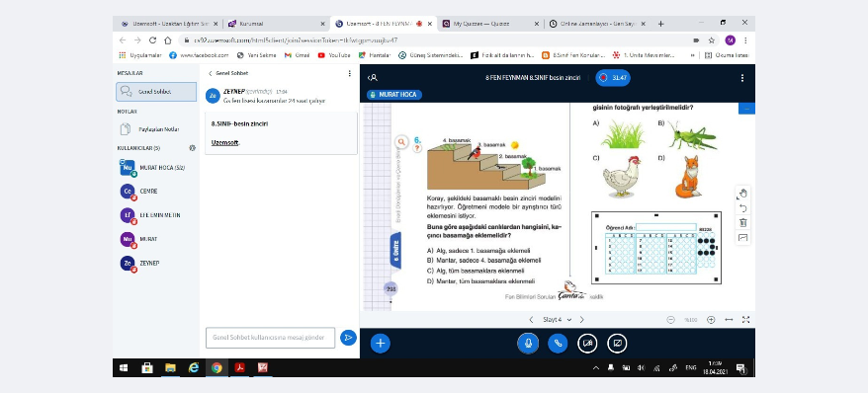Screen dimensions: 868x393
Task: Open the Chrome three-dot menu
Action: (x=745, y=40)
